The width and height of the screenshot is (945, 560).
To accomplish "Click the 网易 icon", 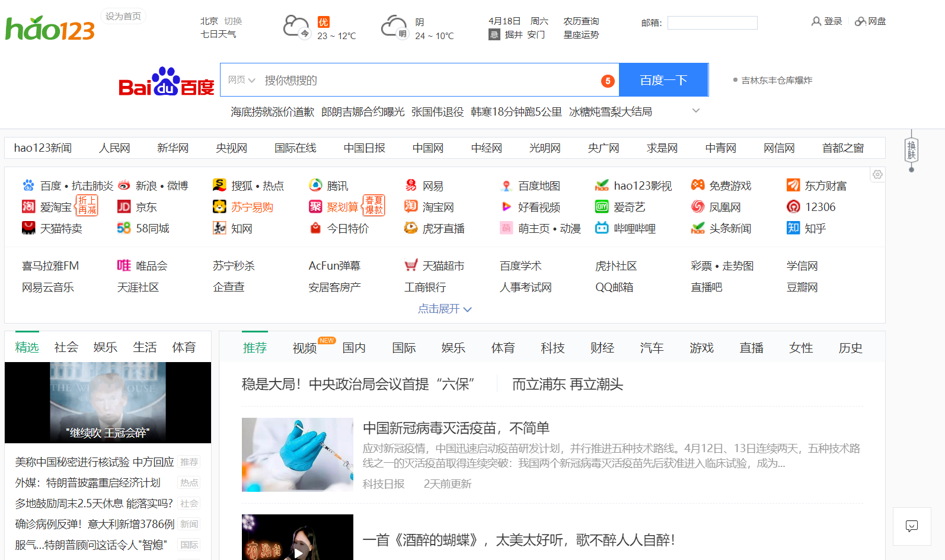I will [x=411, y=185].
